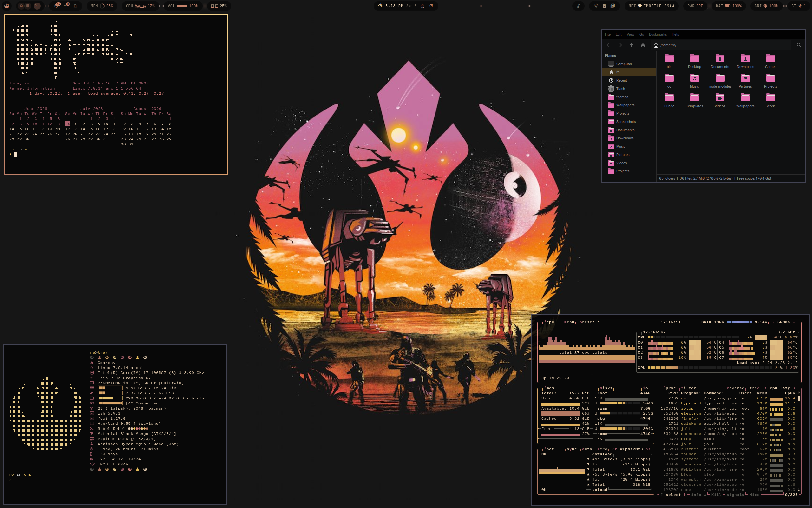
Task: Go to home folder via toolbar icon
Action: (643, 45)
